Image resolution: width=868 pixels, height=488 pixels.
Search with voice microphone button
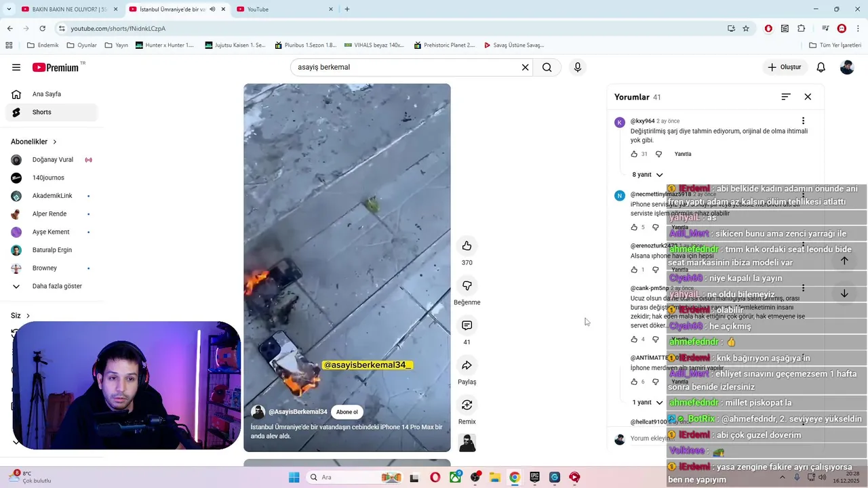(x=578, y=67)
